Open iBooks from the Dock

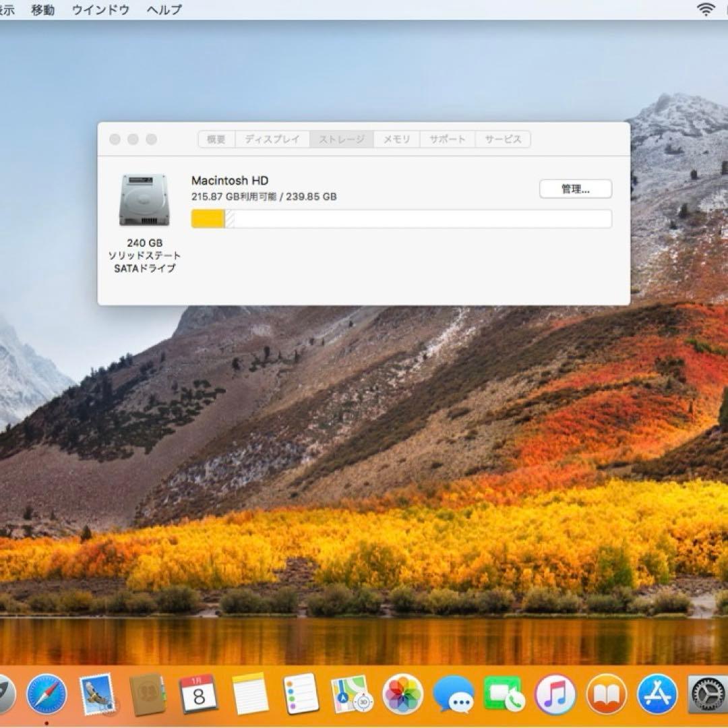[605, 694]
